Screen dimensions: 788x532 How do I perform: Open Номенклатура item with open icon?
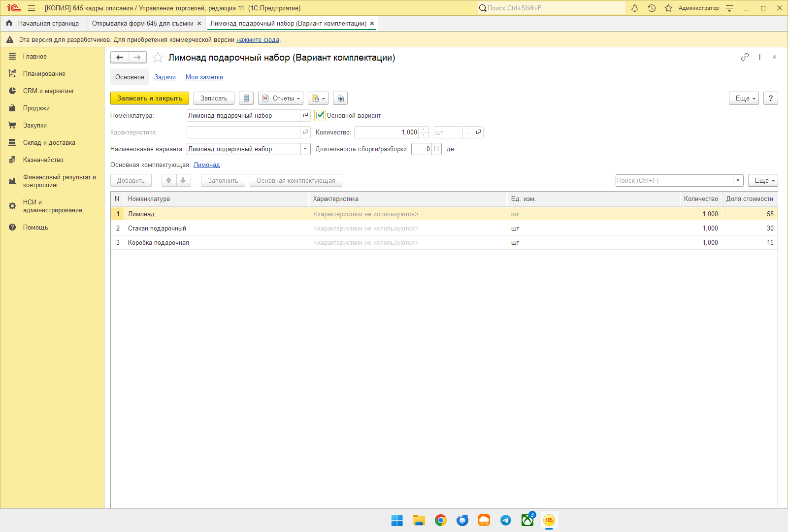coord(305,115)
